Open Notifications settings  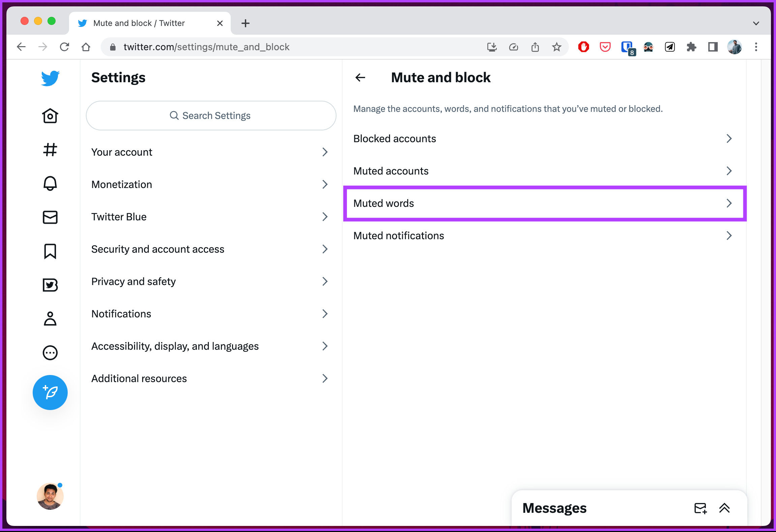point(211,314)
